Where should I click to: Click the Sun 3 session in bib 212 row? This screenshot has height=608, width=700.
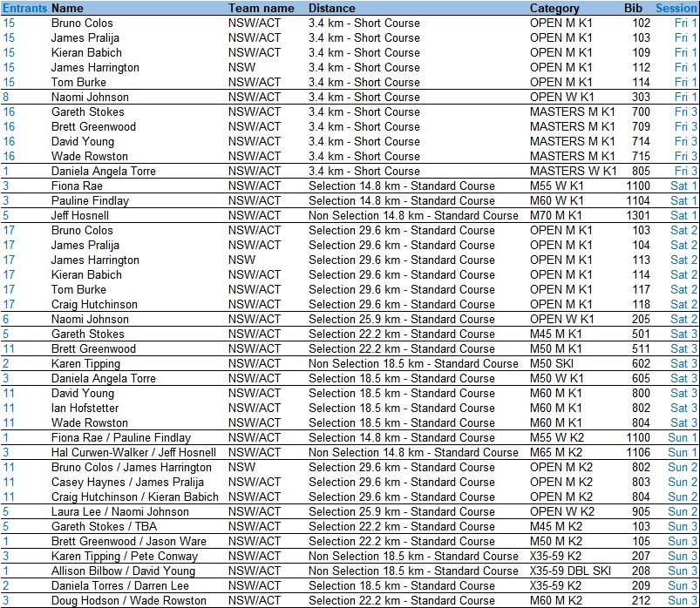click(x=683, y=600)
